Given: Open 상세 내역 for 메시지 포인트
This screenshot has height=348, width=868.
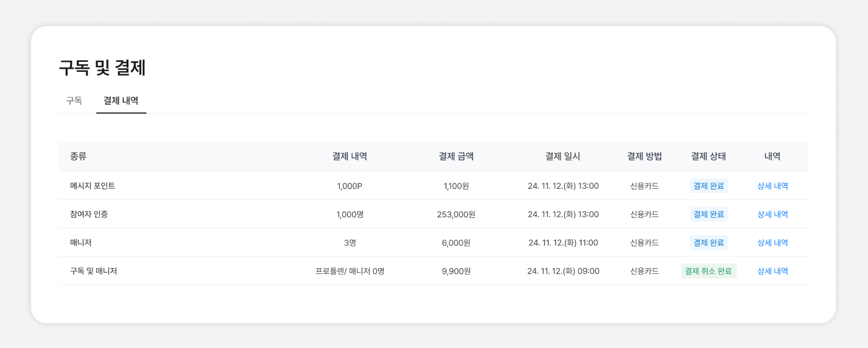Looking at the screenshot, I should pos(773,186).
